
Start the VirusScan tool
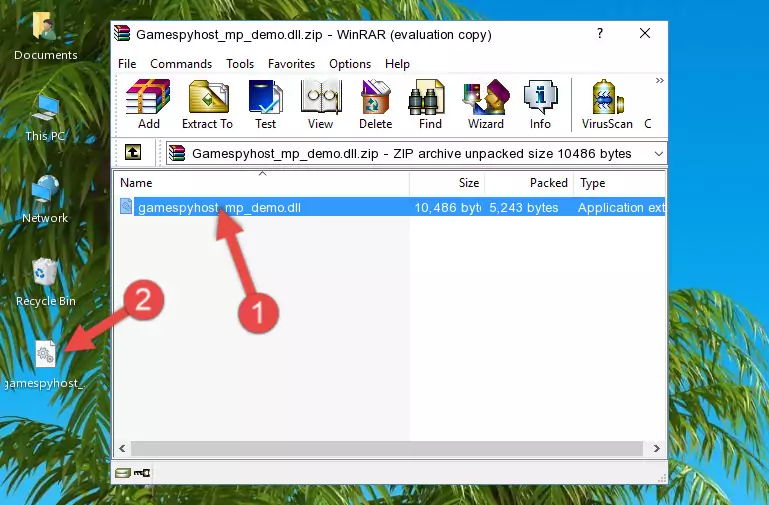(x=607, y=104)
